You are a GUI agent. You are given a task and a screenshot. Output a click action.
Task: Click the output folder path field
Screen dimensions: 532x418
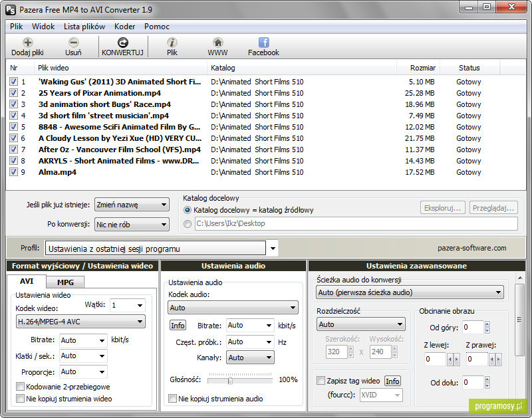tap(356, 224)
